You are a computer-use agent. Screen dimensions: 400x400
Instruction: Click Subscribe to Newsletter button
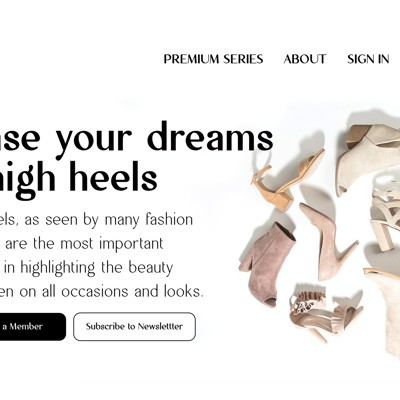[x=134, y=327]
